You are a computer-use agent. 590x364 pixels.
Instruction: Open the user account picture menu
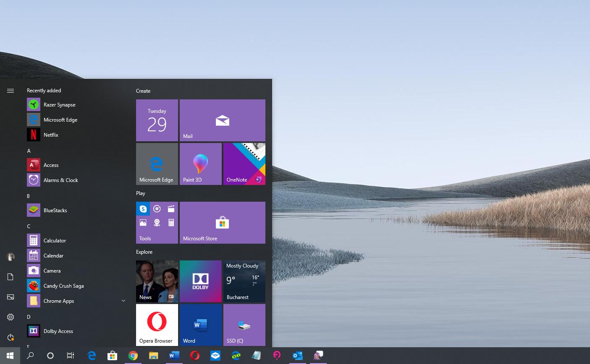coord(10,257)
